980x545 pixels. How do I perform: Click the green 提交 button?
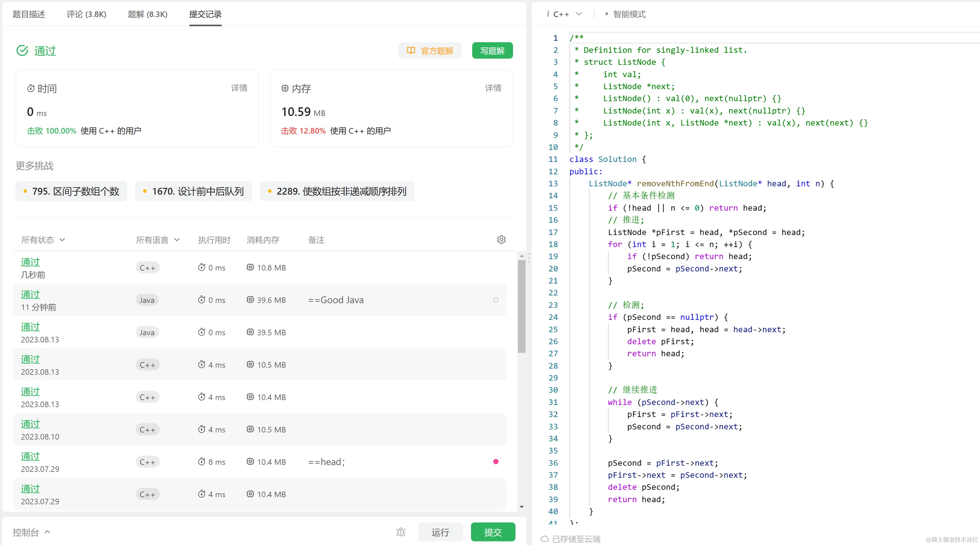tap(493, 532)
